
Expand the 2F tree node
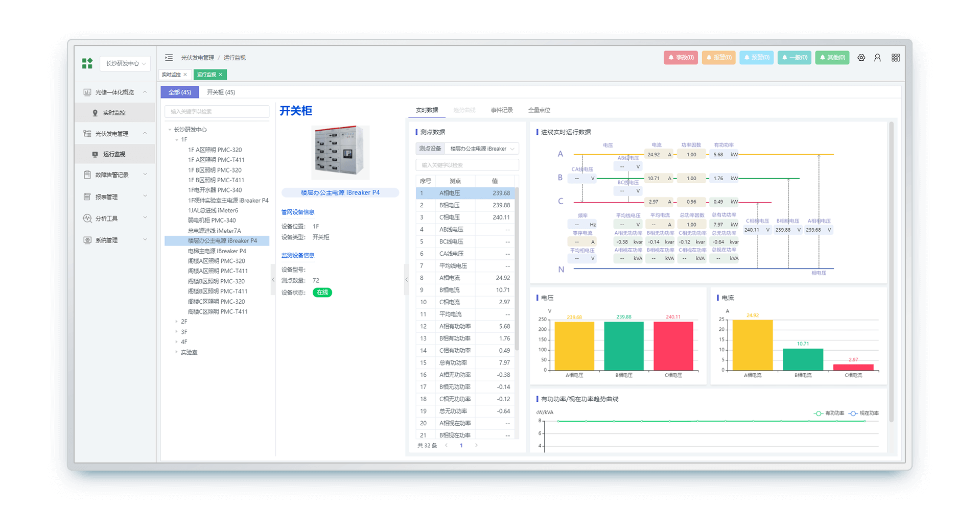pyautogui.click(x=177, y=322)
